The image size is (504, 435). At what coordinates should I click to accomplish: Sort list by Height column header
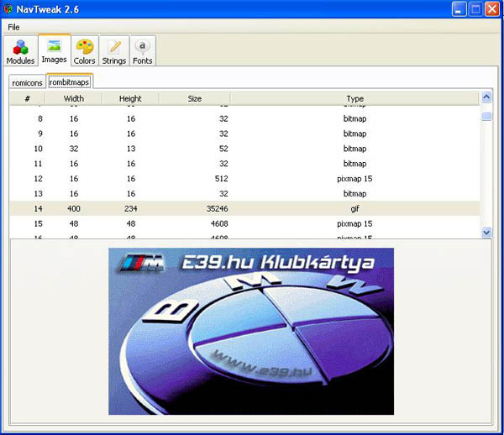pyautogui.click(x=130, y=98)
